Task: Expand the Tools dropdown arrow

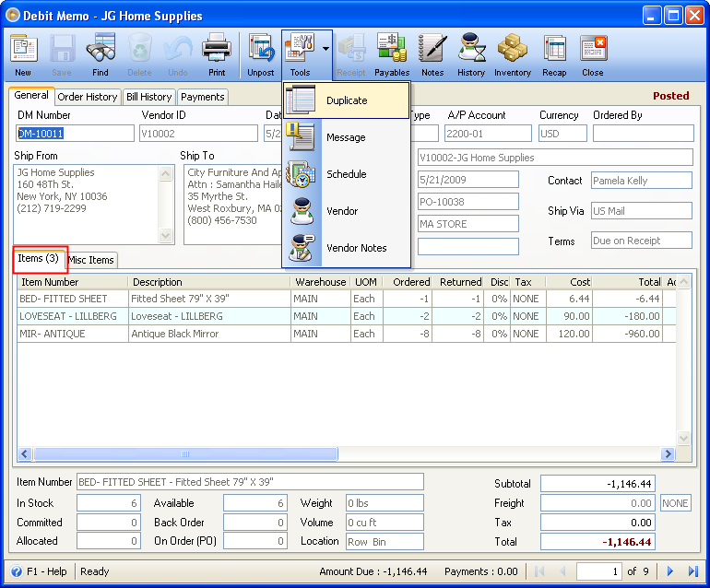Action: coord(326,49)
